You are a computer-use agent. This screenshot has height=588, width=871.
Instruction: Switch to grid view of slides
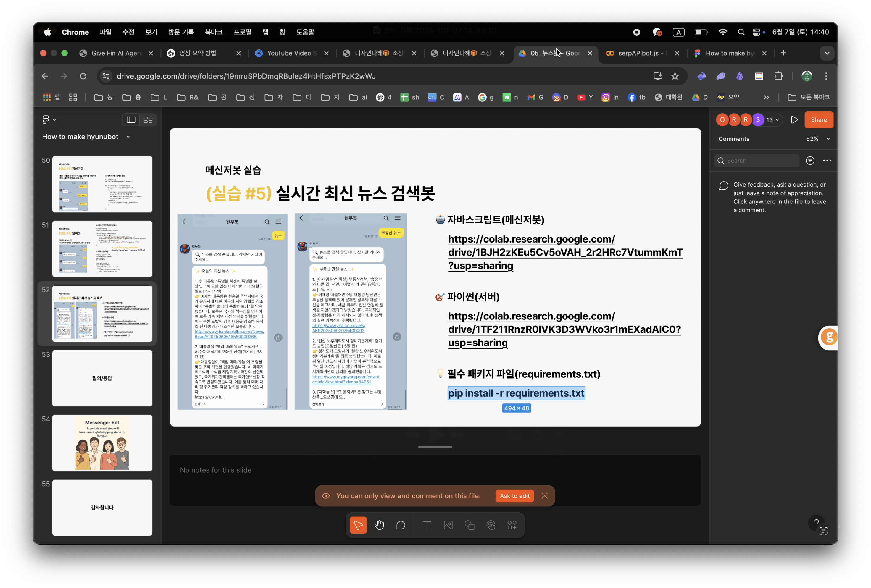[148, 119]
